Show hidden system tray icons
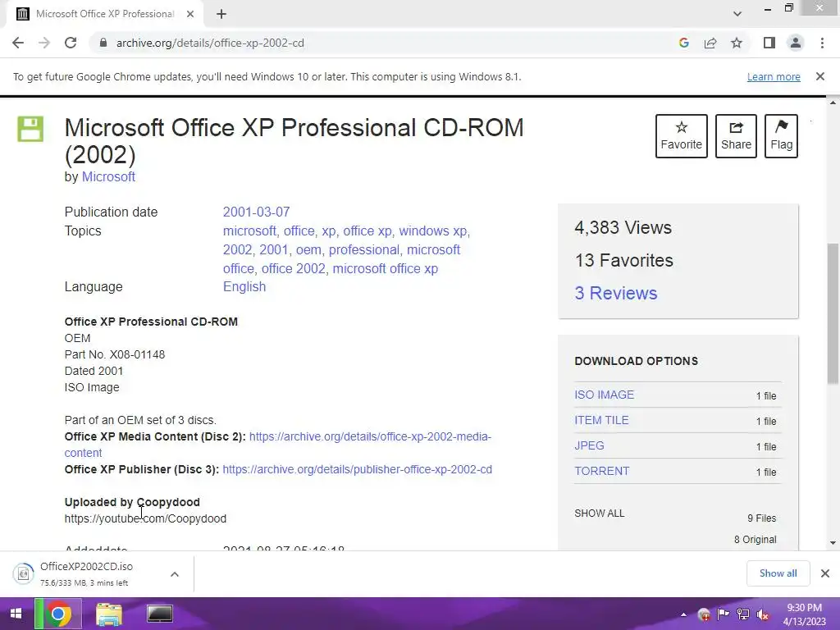Image resolution: width=840 pixels, height=630 pixels. [x=683, y=615]
